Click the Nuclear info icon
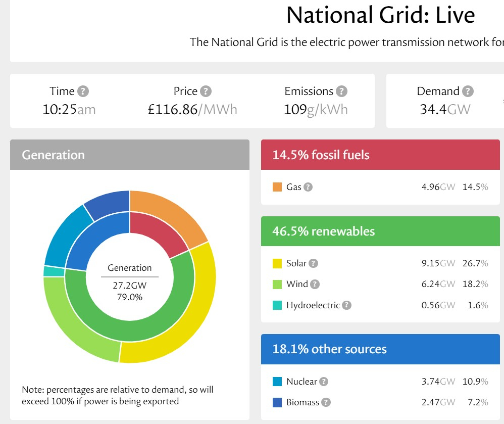This screenshot has height=424, width=504. point(324,382)
